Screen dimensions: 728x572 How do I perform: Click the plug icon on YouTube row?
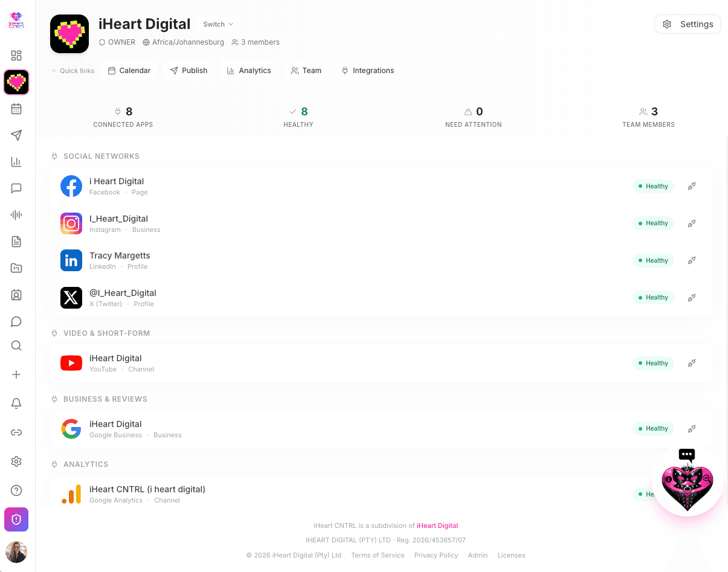click(x=692, y=363)
